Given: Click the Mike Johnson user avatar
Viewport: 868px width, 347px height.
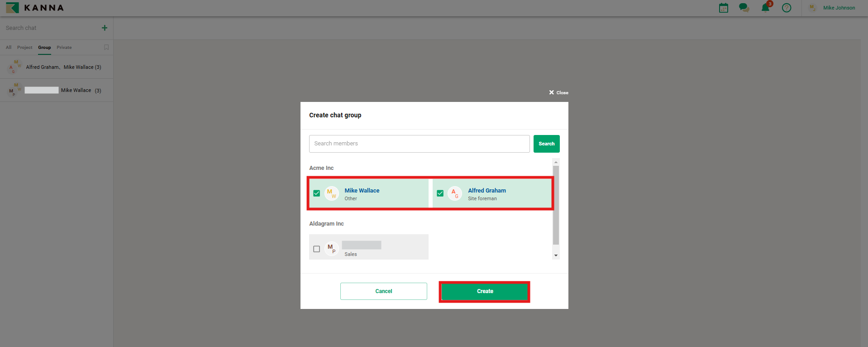Looking at the screenshot, I should coord(812,8).
